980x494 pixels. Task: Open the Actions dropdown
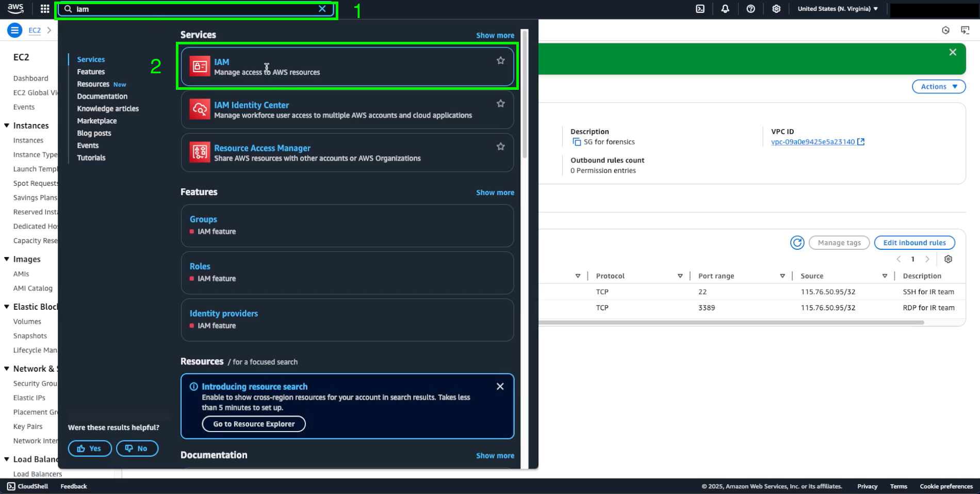tap(939, 87)
